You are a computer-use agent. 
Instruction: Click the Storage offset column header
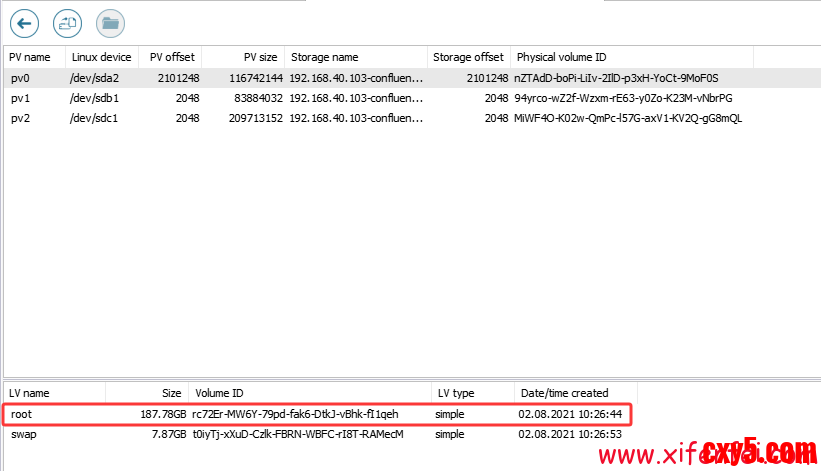pos(469,57)
